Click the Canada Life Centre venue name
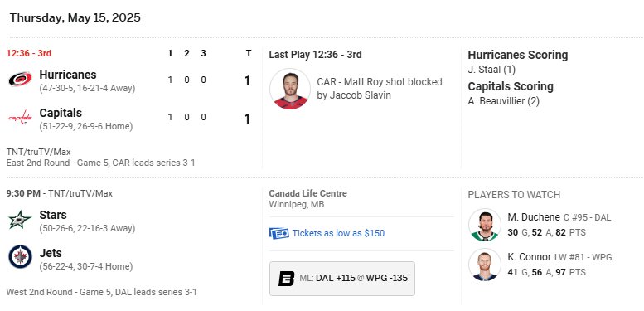Image resolution: width=644 pixels, height=311 pixels. coord(308,193)
